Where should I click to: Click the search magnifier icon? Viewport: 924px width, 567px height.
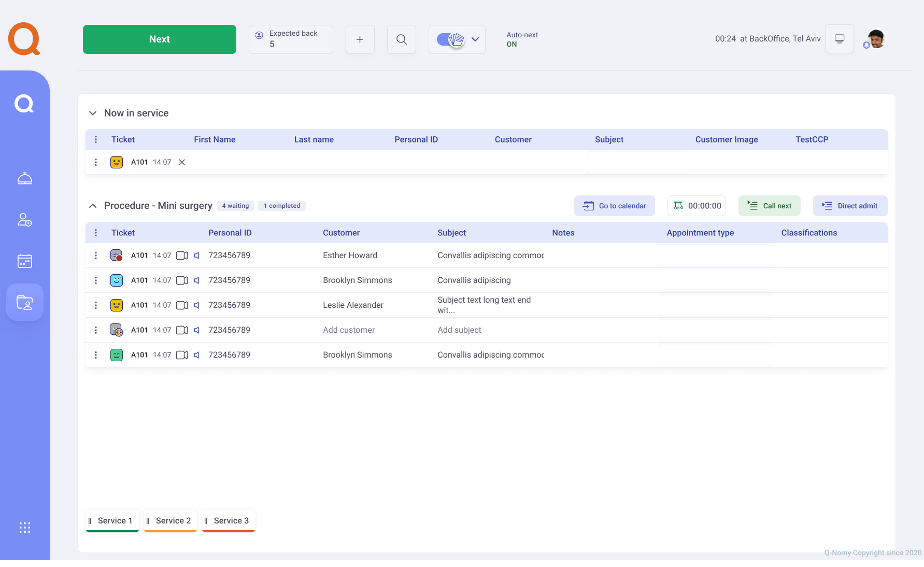(x=402, y=39)
